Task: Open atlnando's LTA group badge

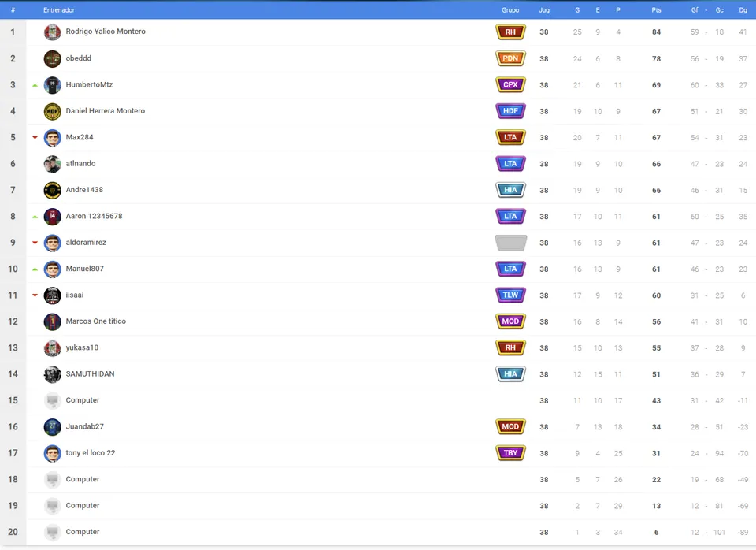Action: coord(510,164)
